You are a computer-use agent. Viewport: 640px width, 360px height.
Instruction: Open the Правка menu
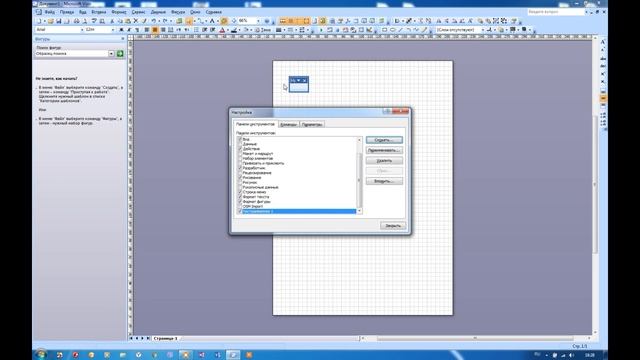point(67,12)
